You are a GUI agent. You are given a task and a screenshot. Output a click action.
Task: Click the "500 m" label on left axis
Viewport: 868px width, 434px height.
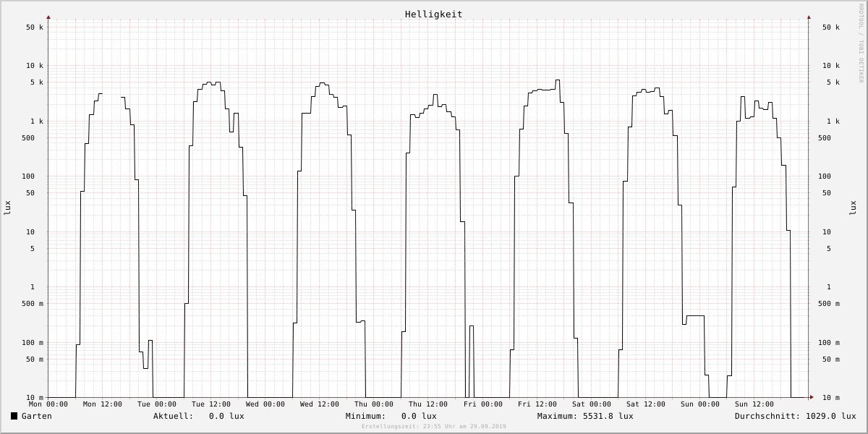coord(33,304)
